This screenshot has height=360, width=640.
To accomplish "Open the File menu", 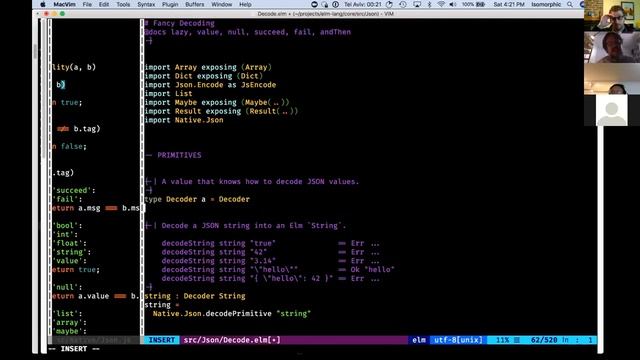I will click(x=87, y=4).
